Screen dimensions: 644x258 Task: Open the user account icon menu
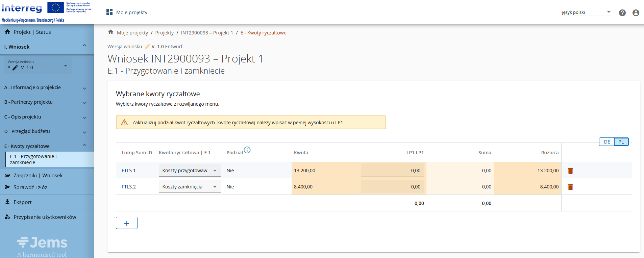[636, 13]
